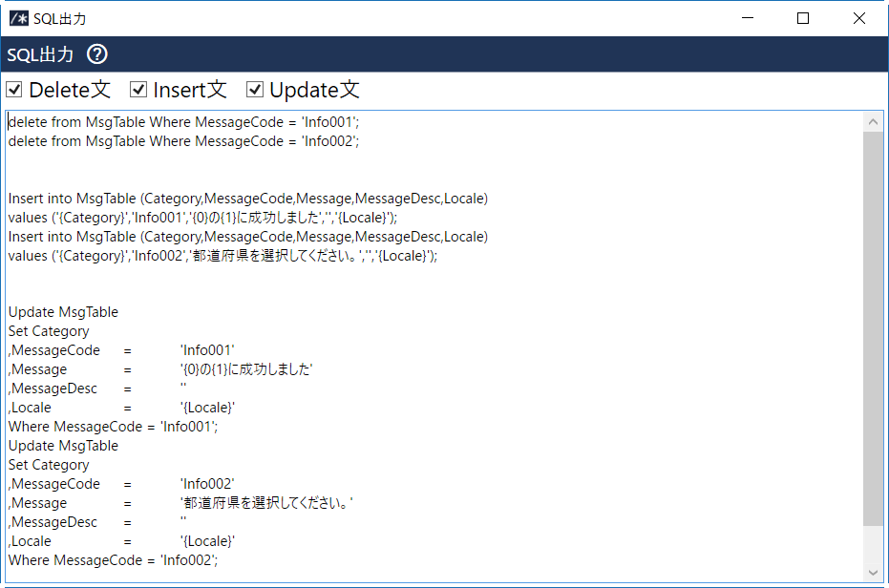Click the help question mark icon
Screen dimensions: 889x588
[97, 54]
